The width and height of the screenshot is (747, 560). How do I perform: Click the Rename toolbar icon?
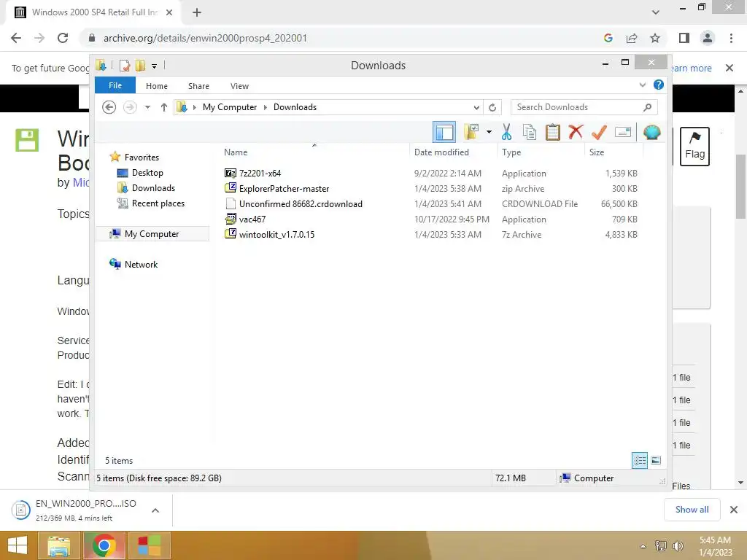click(623, 132)
